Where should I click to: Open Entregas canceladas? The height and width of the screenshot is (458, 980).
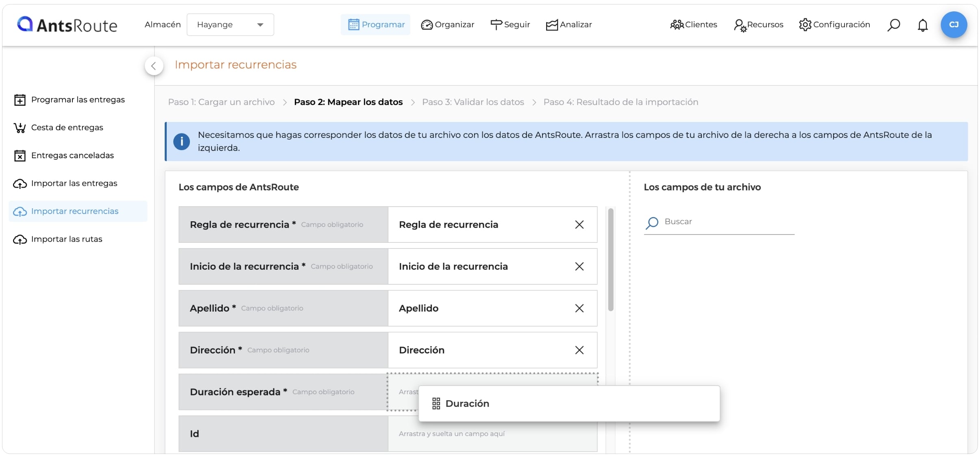tap(78, 155)
